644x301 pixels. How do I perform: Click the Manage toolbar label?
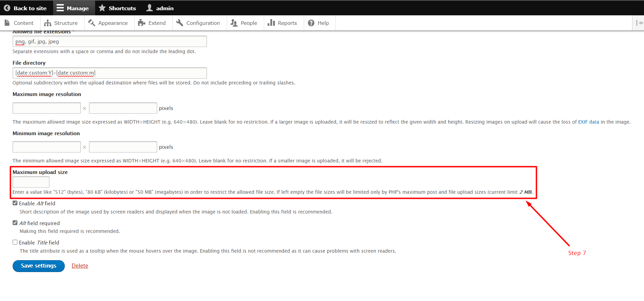click(78, 8)
